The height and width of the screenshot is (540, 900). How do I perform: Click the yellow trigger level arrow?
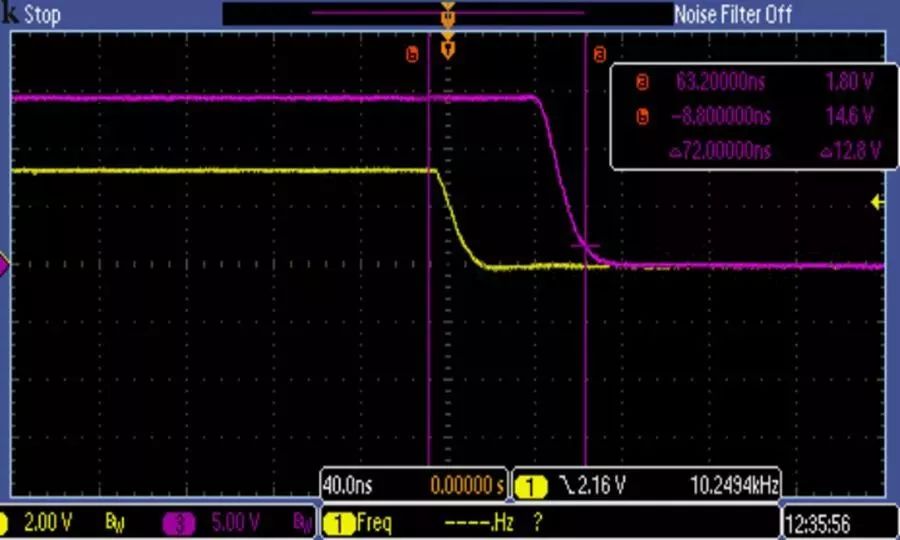(877, 202)
